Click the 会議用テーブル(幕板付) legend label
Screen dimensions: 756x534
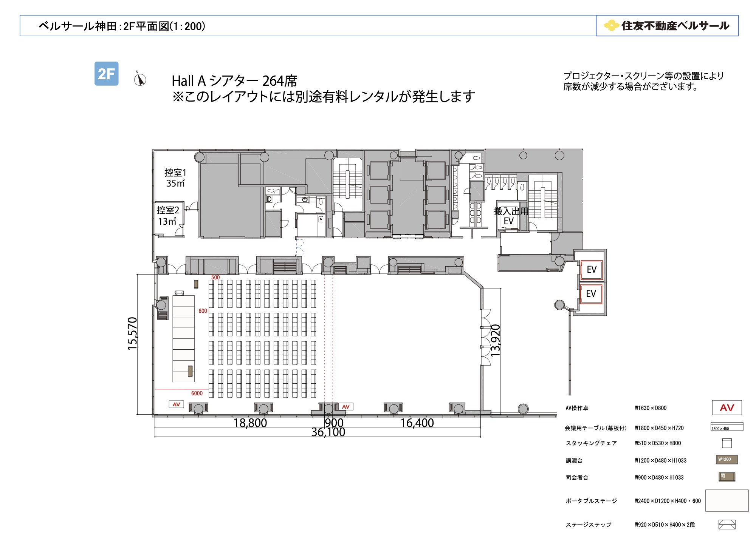pos(596,428)
